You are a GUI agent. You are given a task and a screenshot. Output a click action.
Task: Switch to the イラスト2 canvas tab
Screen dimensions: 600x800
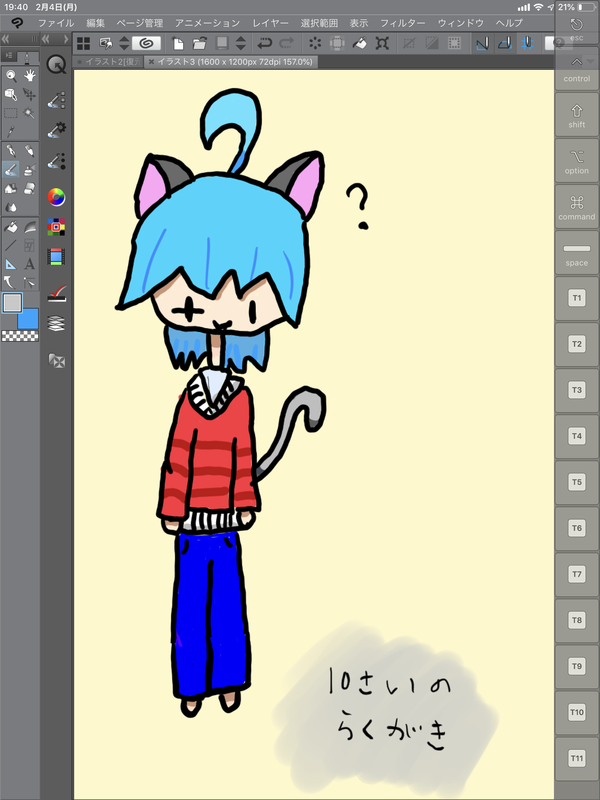coord(112,61)
